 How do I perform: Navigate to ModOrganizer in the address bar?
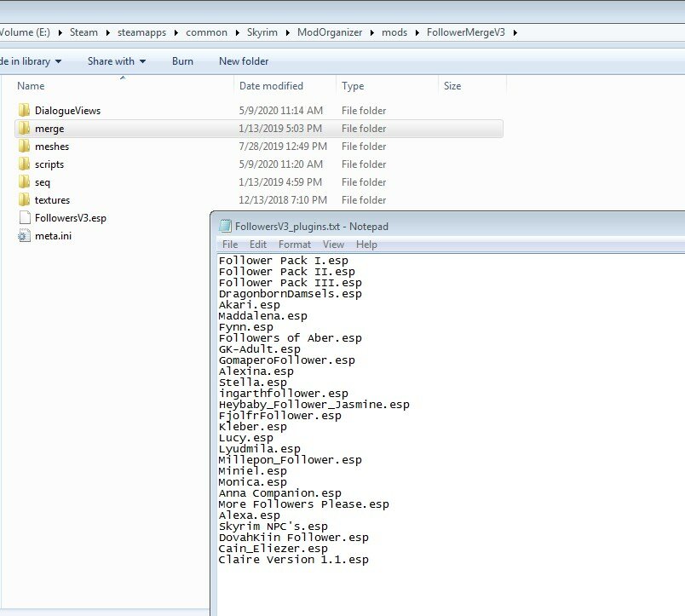(330, 32)
